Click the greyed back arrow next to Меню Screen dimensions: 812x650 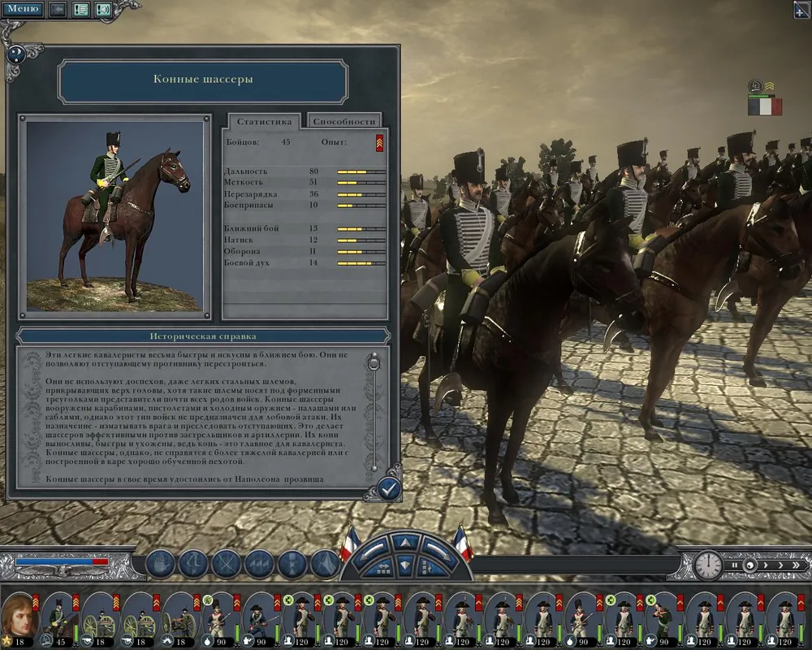coord(58,9)
